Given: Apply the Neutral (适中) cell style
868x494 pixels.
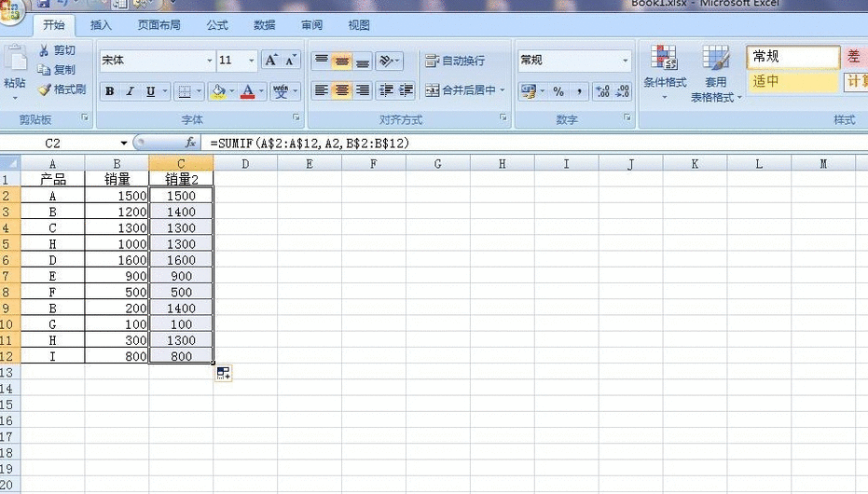Looking at the screenshot, I should click(x=792, y=82).
